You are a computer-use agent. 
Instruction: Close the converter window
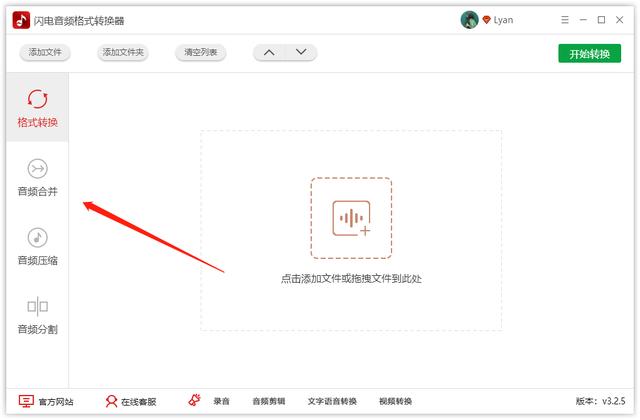pos(620,20)
